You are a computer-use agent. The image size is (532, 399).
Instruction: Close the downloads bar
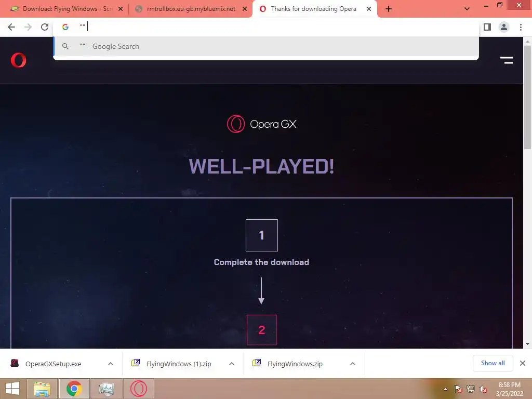[523, 363]
